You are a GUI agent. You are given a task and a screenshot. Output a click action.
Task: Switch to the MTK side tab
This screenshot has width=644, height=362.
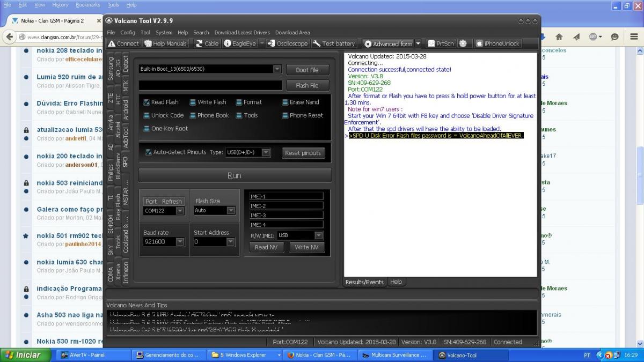point(126,86)
